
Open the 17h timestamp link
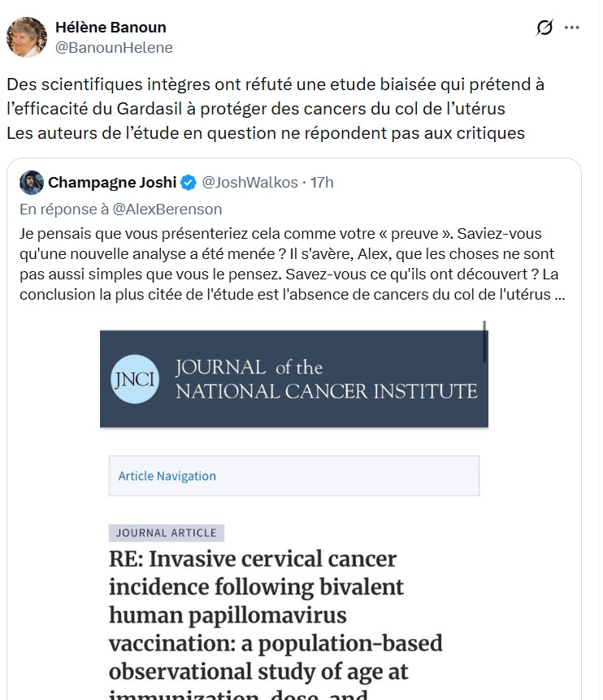click(323, 182)
